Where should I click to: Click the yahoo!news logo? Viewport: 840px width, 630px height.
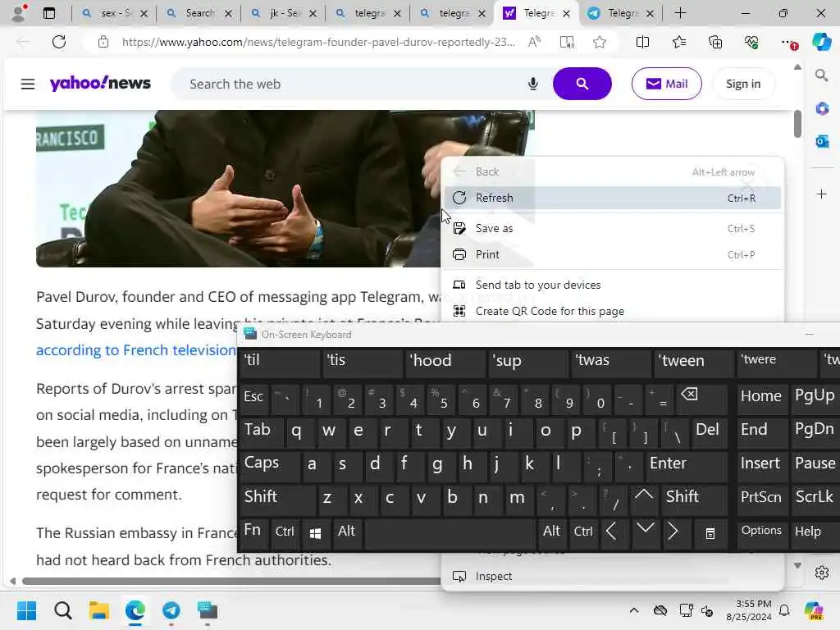100,83
